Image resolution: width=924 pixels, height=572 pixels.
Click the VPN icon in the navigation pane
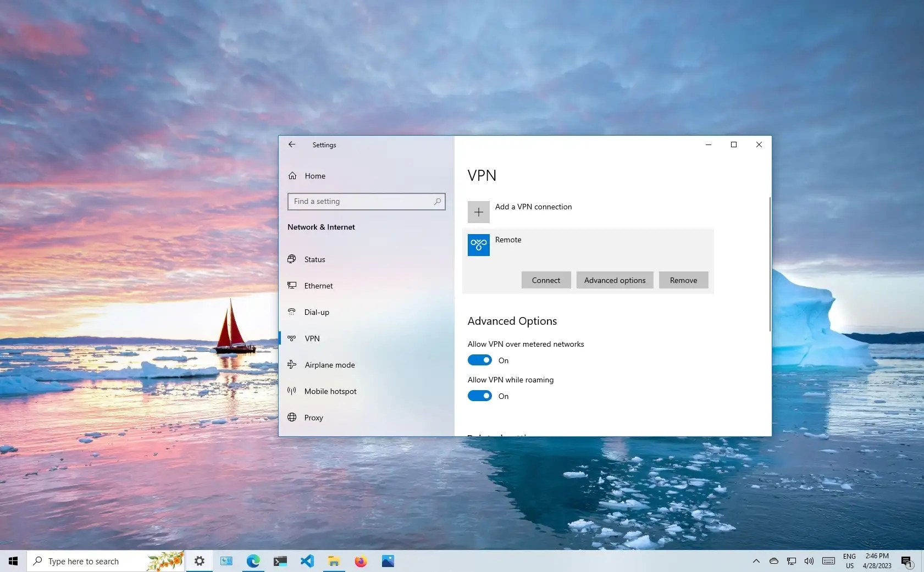coord(292,338)
